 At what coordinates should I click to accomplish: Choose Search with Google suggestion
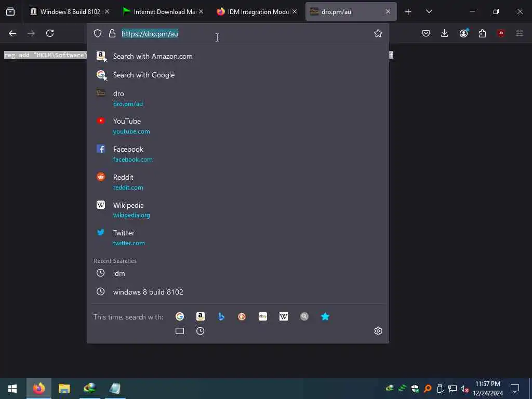(237, 75)
